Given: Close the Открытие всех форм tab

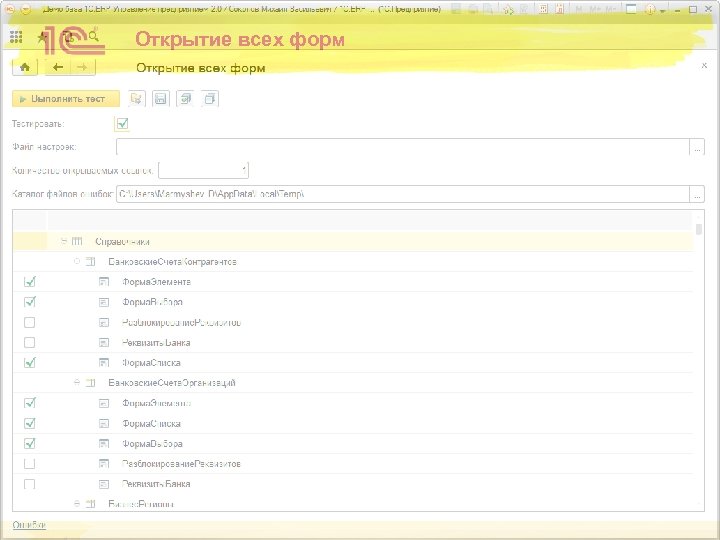Looking at the screenshot, I should pos(704,66).
